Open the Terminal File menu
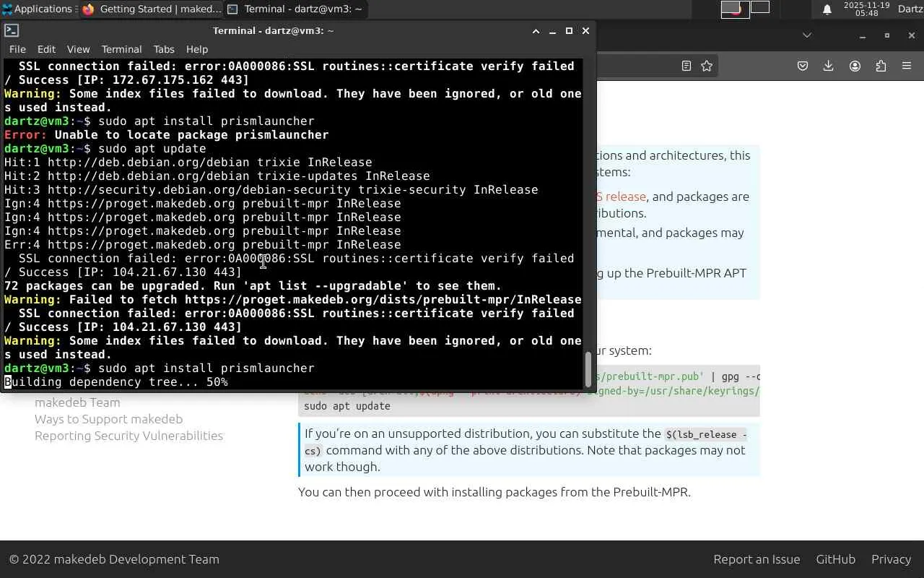Image resolution: width=924 pixels, height=578 pixels. (17, 49)
